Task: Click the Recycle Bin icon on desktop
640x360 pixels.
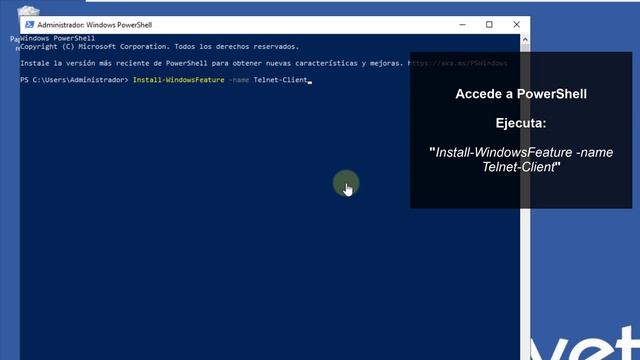Action: click(28, 11)
